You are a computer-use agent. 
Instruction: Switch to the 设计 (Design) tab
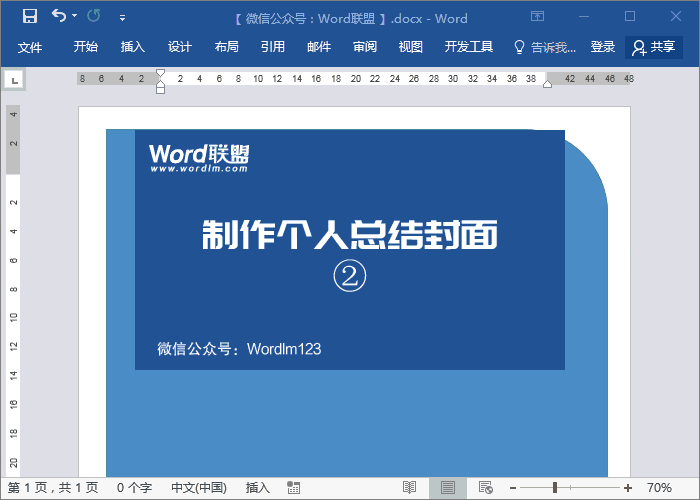(179, 47)
